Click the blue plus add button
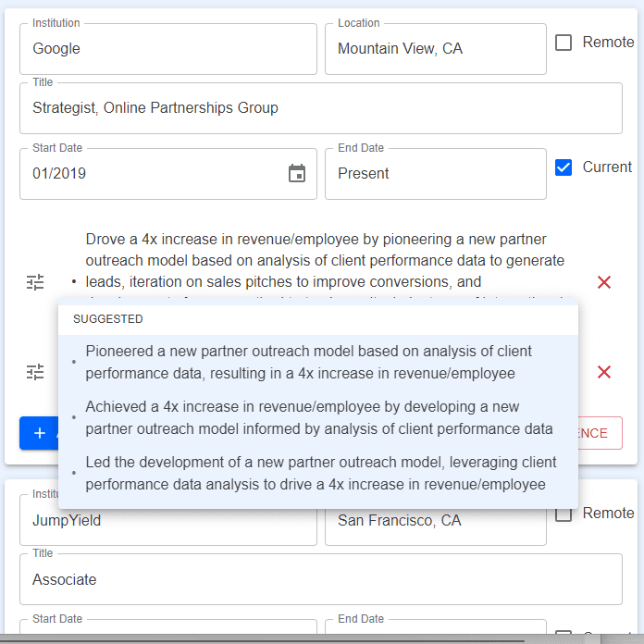 39,433
